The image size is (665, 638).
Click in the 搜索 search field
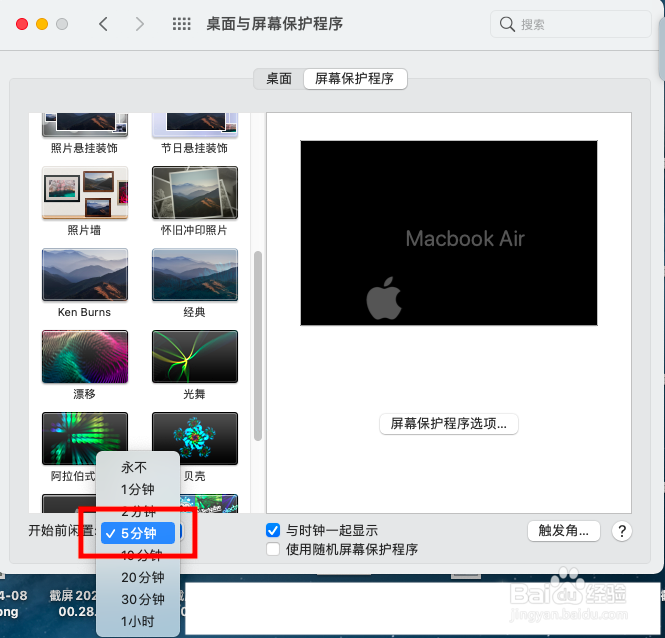(x=570, y=24)
